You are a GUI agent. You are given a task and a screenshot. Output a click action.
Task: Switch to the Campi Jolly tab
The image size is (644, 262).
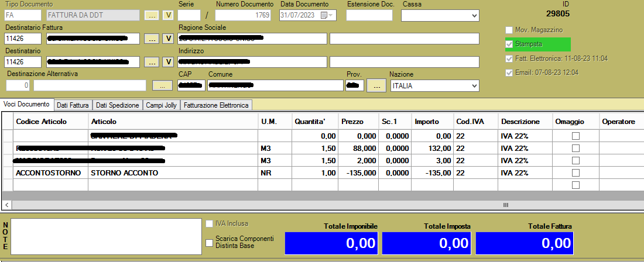[161, 105]
